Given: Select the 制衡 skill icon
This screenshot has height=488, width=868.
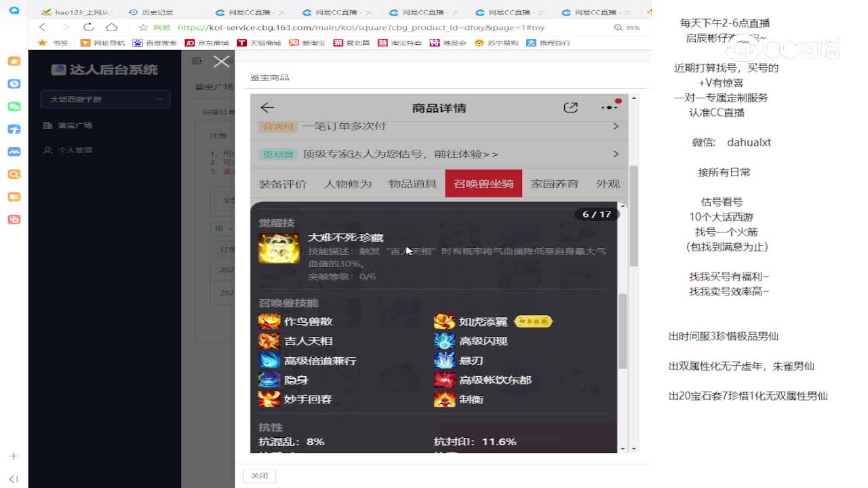Looking at the screenshot, I should coord(444,399).
